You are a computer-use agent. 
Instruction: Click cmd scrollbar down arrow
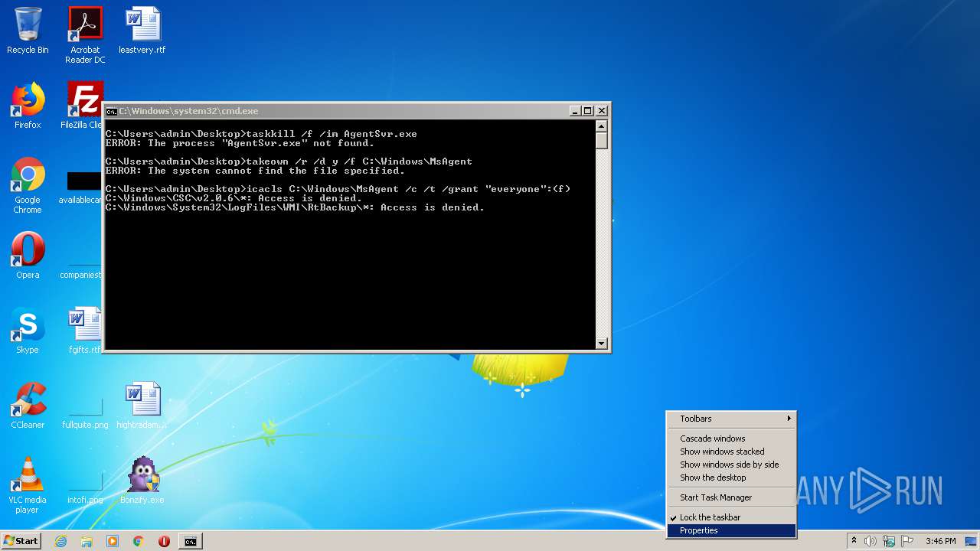pos(602,344)
